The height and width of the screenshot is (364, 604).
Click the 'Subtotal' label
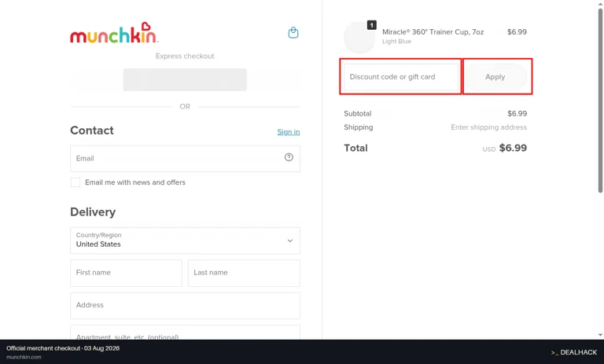point(358,114)
